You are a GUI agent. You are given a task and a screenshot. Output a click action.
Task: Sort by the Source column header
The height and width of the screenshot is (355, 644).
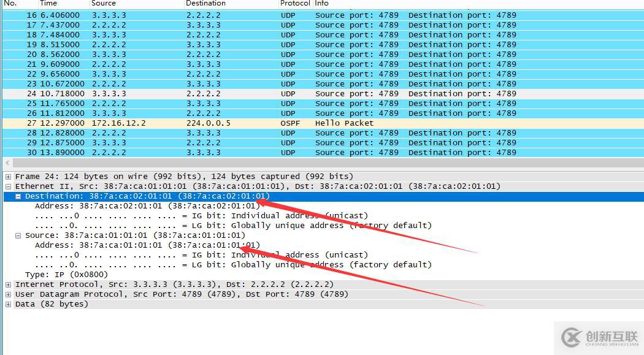(136, 3)
